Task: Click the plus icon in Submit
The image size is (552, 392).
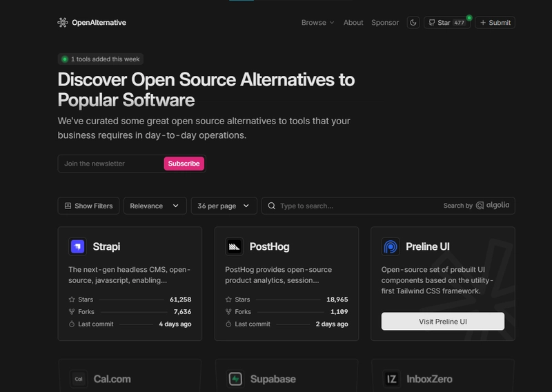Action: click(483, 23)
